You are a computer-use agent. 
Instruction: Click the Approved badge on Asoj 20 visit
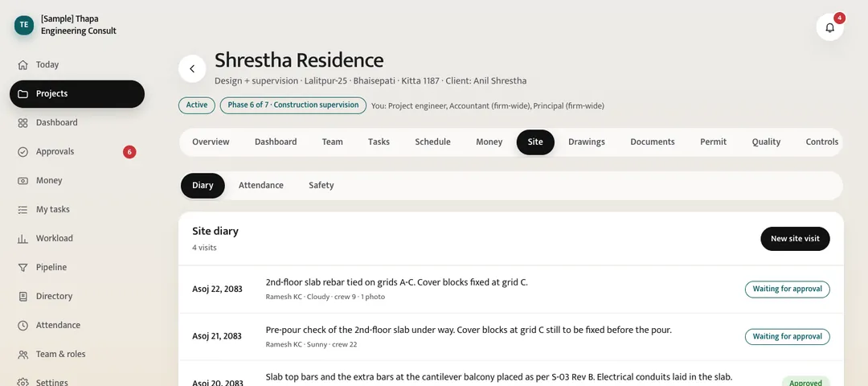[805, 382]
